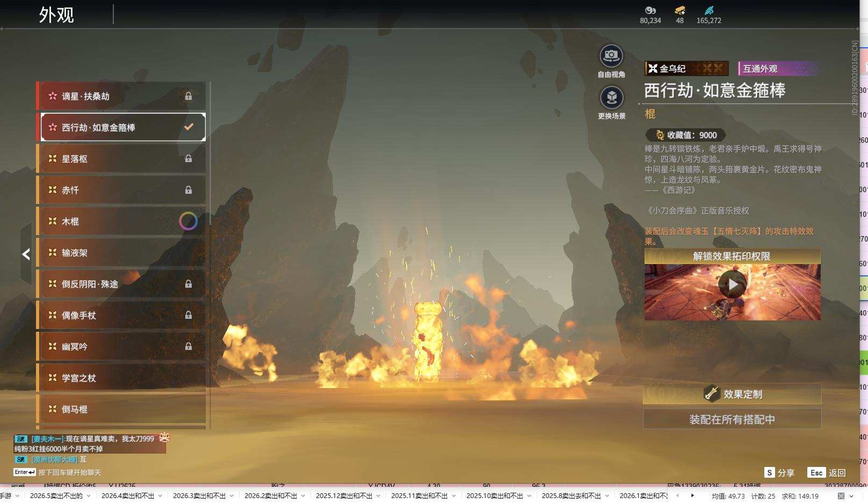Open the 2025.11卖出和不出 tab dropdown arrow

point(453,495)
